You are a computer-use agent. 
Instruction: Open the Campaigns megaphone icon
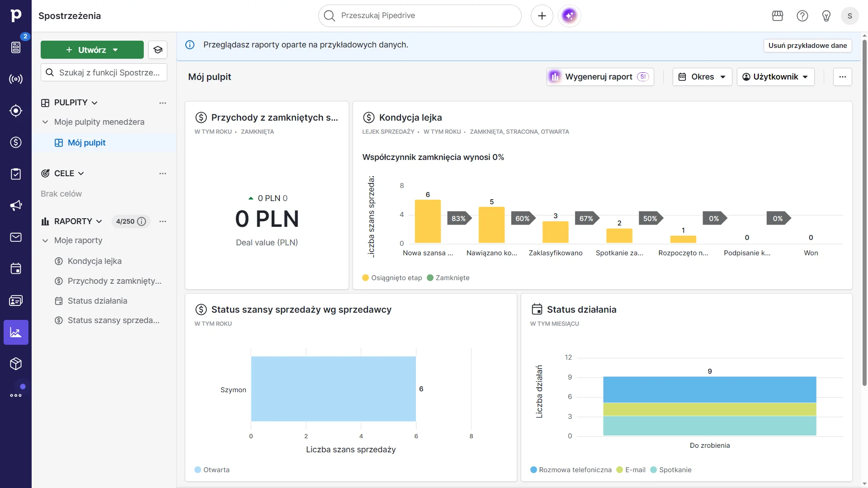(x=16, y=206)
